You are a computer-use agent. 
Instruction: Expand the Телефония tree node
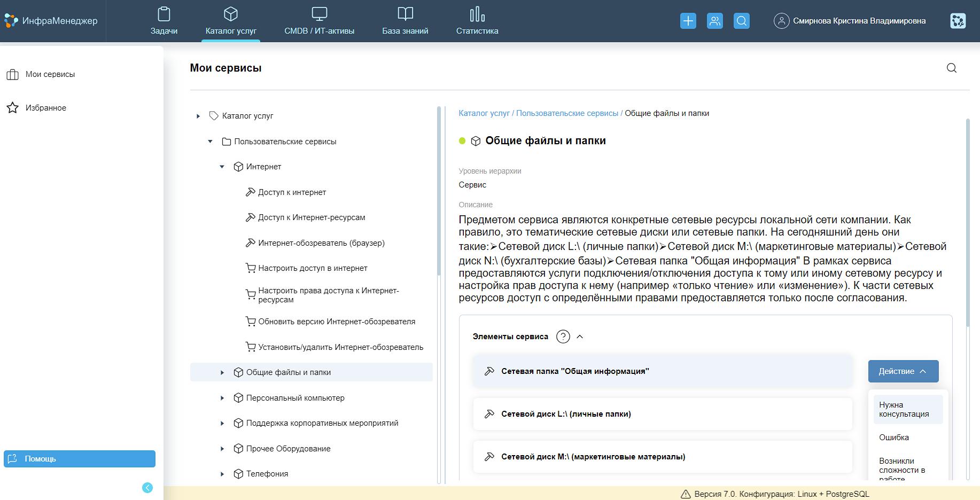(222, 474)
